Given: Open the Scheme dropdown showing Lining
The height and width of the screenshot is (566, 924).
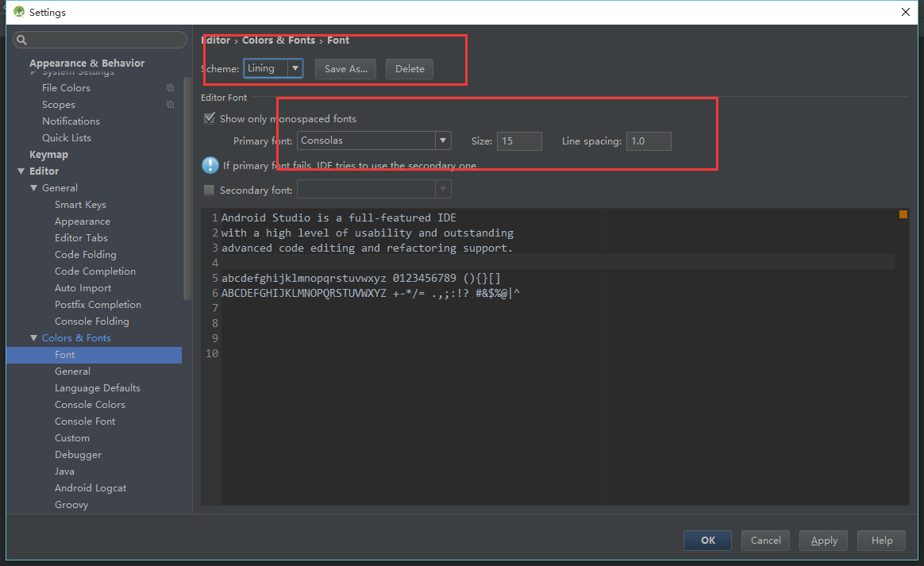Looking at the screenshot, I should tap(273, 68).
